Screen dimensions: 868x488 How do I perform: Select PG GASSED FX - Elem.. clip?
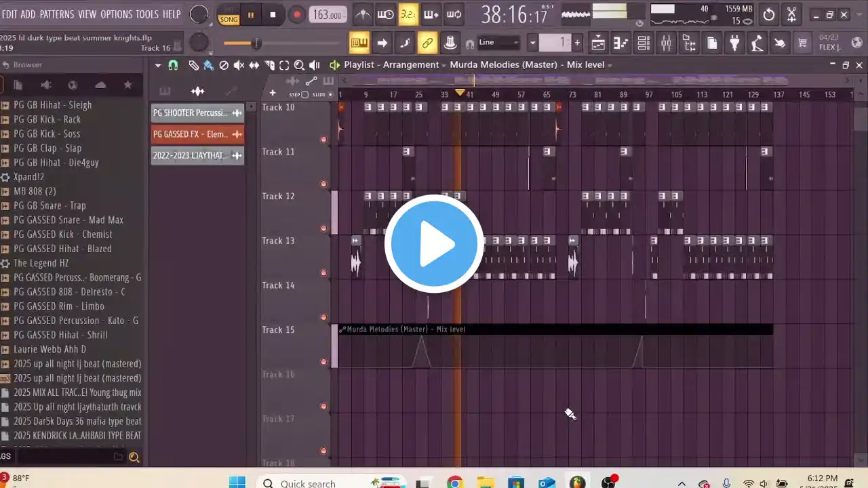(197, 134)
